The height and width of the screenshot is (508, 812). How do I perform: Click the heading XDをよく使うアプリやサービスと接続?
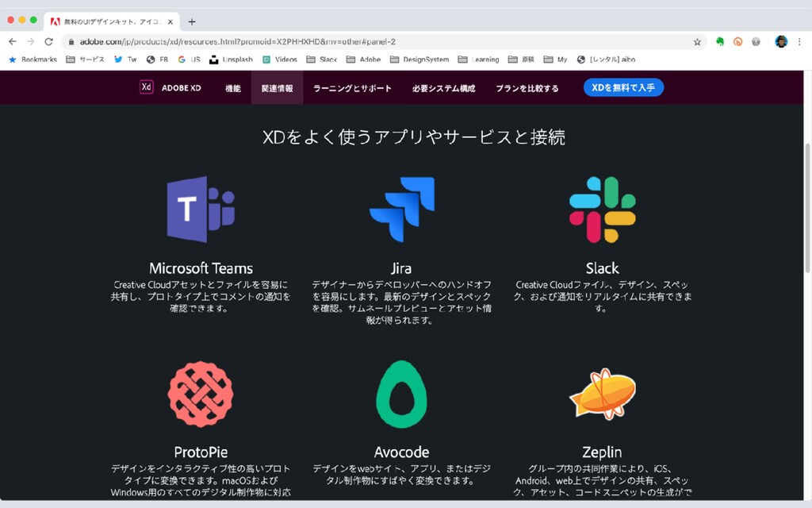414,137
